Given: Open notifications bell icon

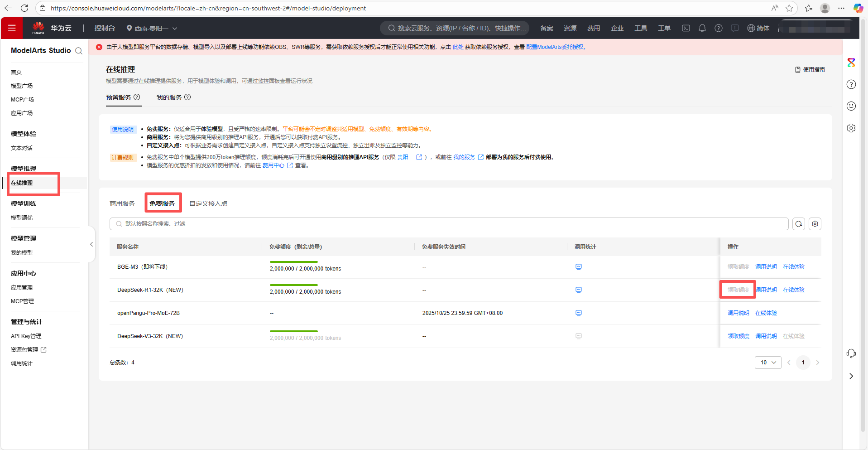Looking at the screenshot, I should 702,28.
